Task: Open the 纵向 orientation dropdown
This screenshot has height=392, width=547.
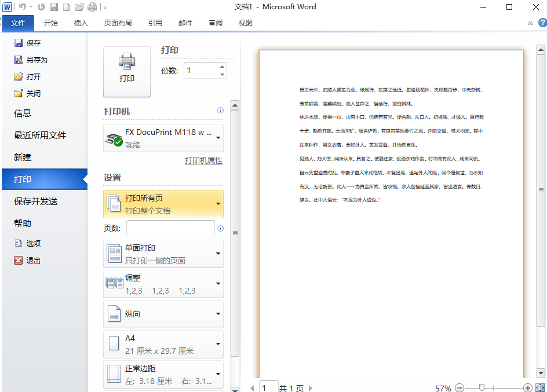Action: pyautogui.click(x=163, y=314)
